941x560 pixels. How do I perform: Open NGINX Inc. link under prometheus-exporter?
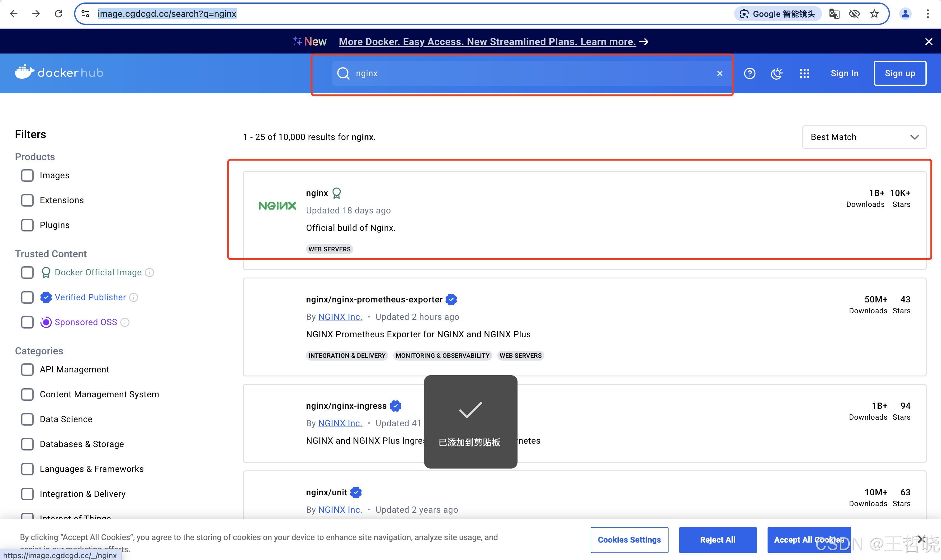(x=340, y=317)
